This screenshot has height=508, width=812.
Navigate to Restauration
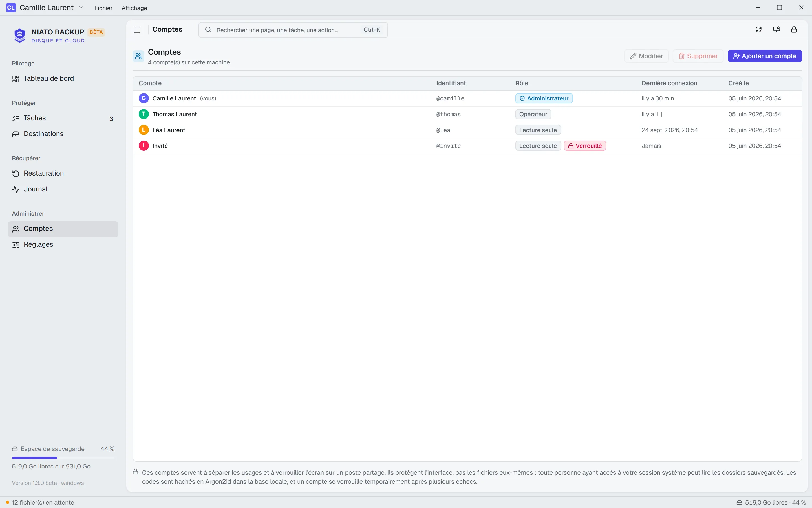point(63,173)
